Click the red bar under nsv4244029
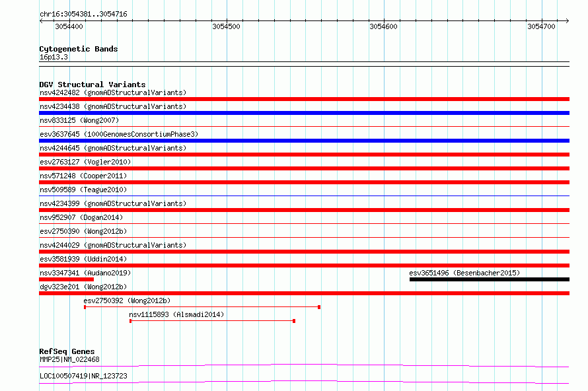 [x=304, y=252]
